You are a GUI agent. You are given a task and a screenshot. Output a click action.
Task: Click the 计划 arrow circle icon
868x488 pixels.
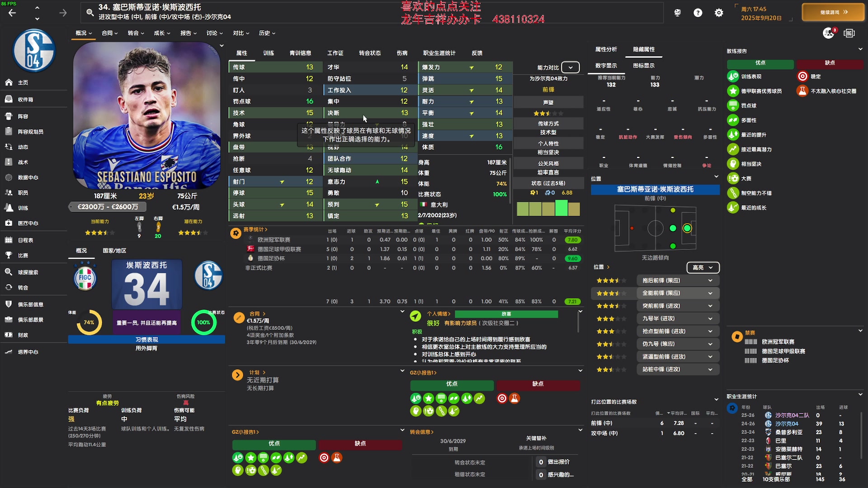click(237, 375)
